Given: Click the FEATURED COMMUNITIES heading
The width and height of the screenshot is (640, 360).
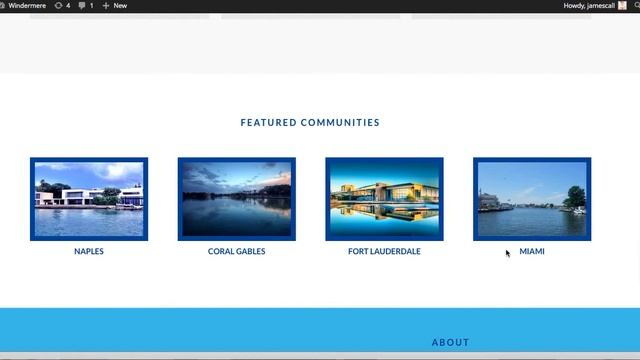Looking at the screenshot, I should click(x=310, y=122).
